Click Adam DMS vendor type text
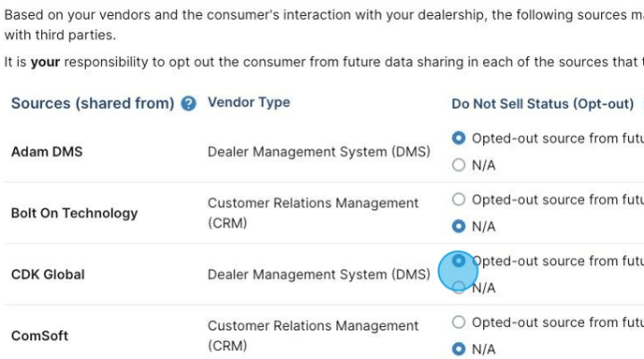The height and width of the screenshot is (359, 644). [318, 152]
